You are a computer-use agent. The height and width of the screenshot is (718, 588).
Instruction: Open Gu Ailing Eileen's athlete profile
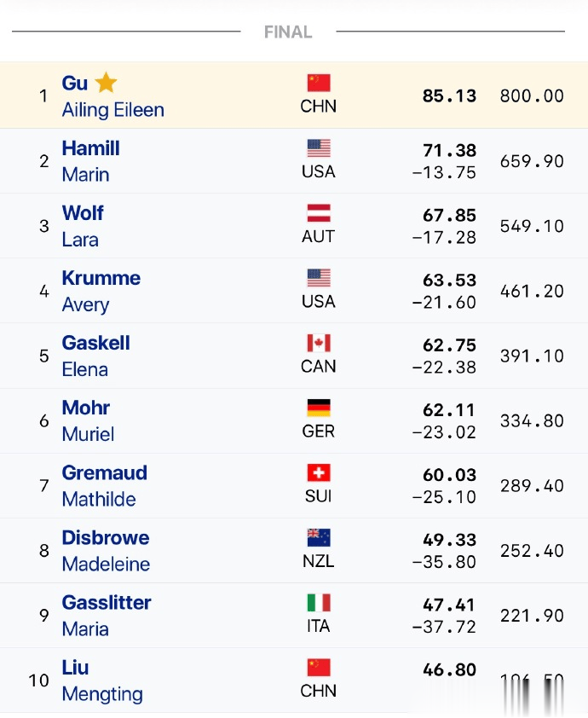coord(112,96)
